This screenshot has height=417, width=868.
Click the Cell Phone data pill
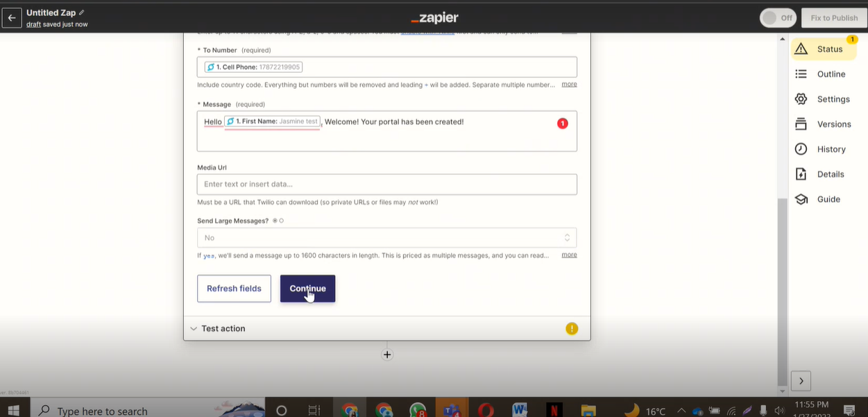253,67
